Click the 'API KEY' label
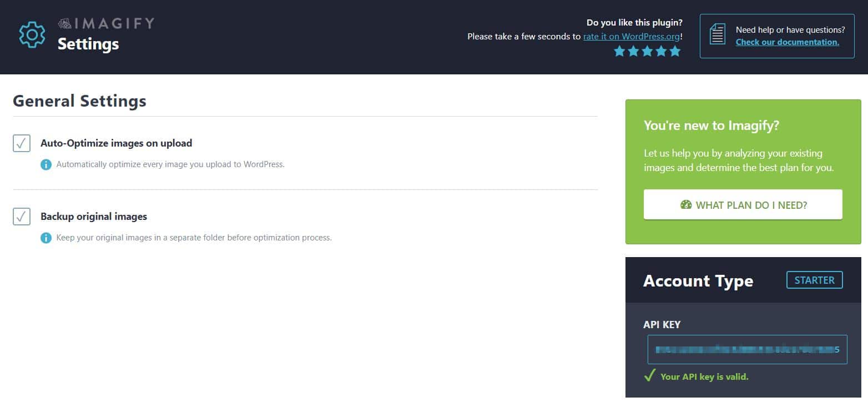868x402 pixels. tap(662, 325)
